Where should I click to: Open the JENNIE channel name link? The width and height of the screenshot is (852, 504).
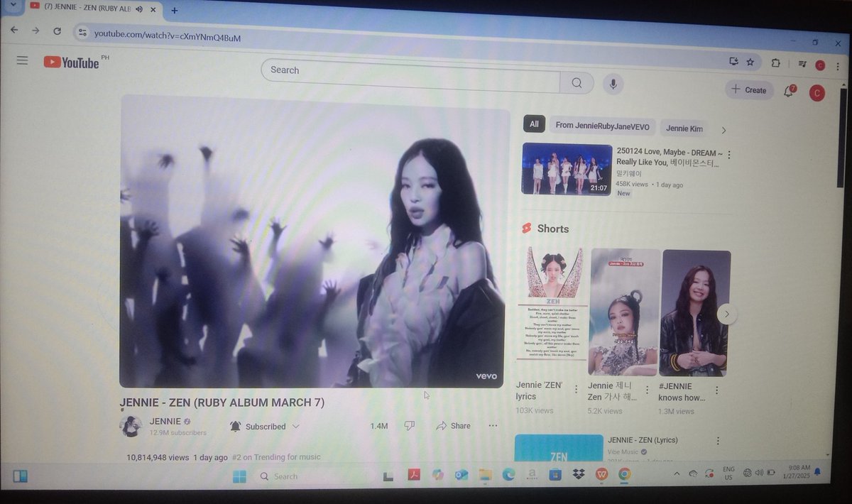click(x=165, y=421)
